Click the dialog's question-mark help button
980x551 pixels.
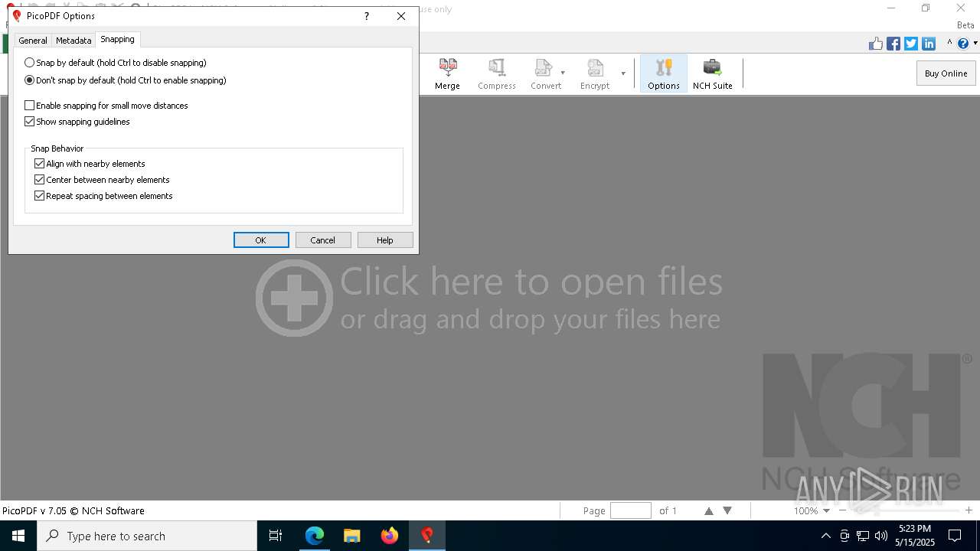coord(366,16)
